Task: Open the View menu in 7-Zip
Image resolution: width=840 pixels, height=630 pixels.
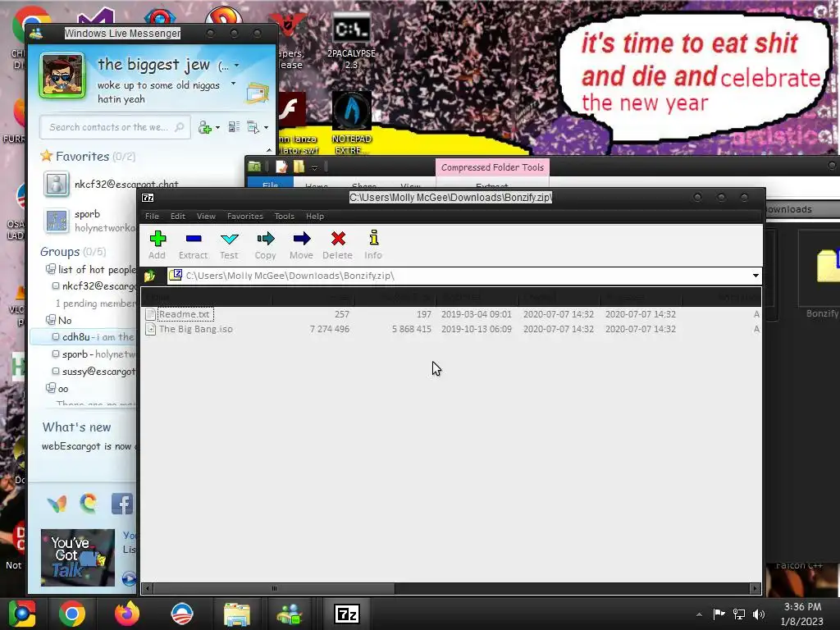Action: [x=206, y=217]
